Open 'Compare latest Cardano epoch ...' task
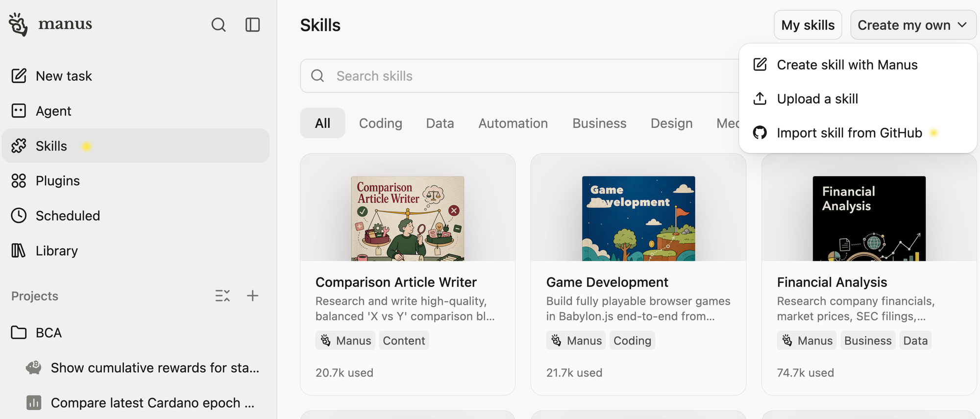 136,403
